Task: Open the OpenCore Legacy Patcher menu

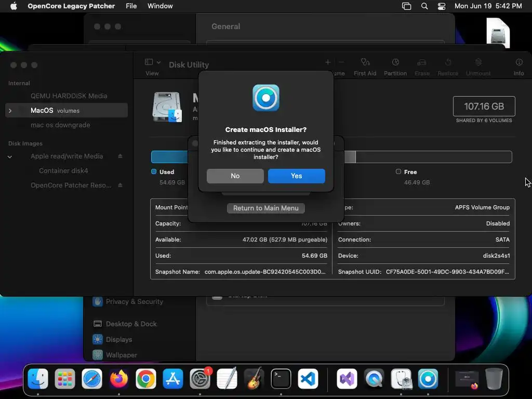Action: (71, 6)
